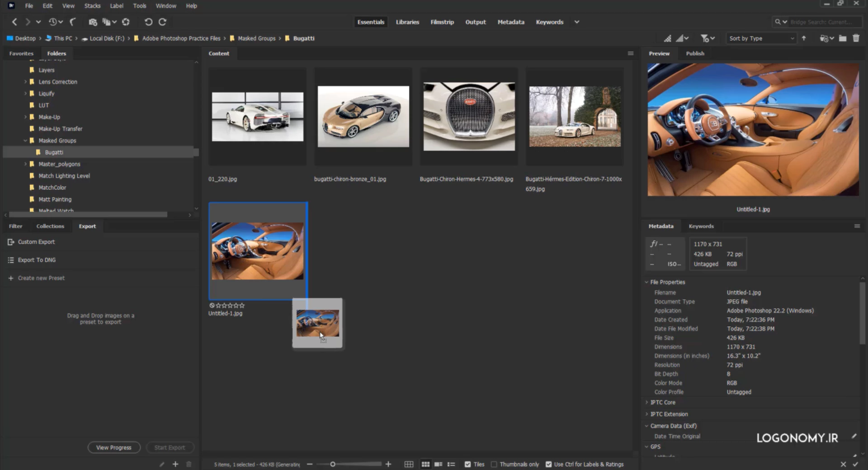The image size is (868, 470).
Task: Go back to the previous folder
Action: (14, 22)
